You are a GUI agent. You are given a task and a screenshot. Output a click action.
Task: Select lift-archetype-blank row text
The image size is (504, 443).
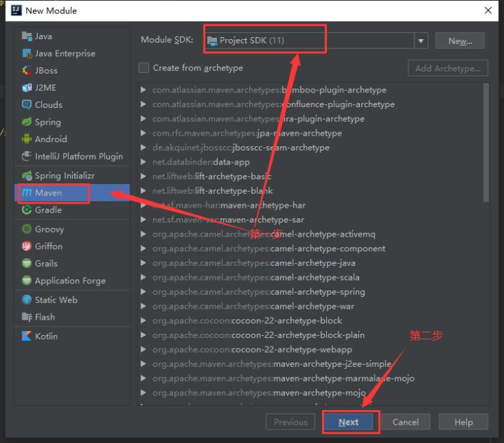[x=213, y=191]
